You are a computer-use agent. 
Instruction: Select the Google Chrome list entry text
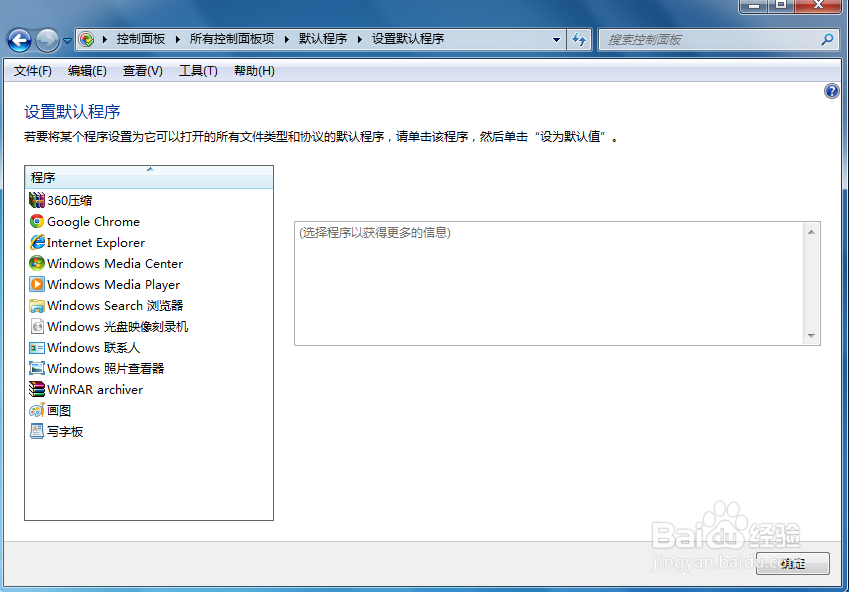pos(93,222)
